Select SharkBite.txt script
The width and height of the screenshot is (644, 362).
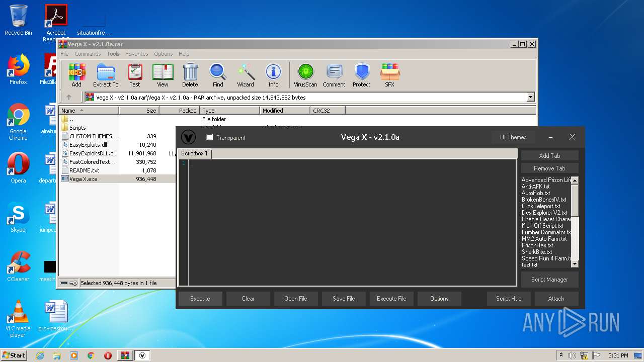click(x=537, y=252)
